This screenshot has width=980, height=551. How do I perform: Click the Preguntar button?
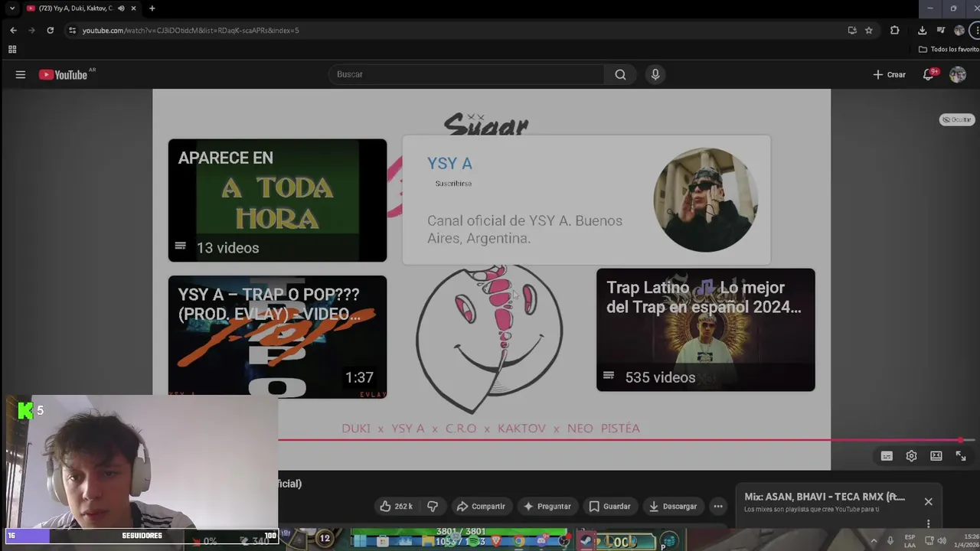coord(547,506)
